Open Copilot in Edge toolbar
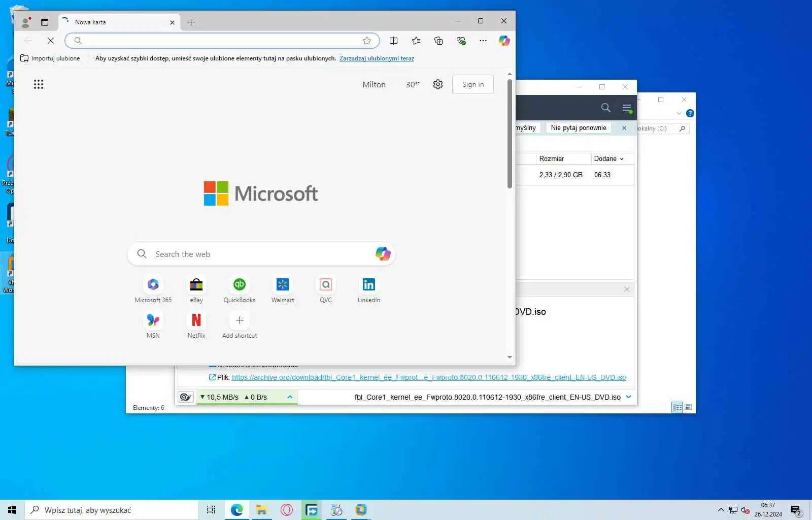This screenshot has height=520, width=812. coord(504,41)
